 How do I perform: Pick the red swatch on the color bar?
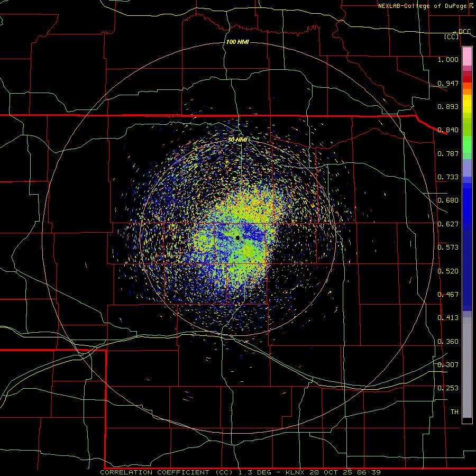(x=467, y=79)
